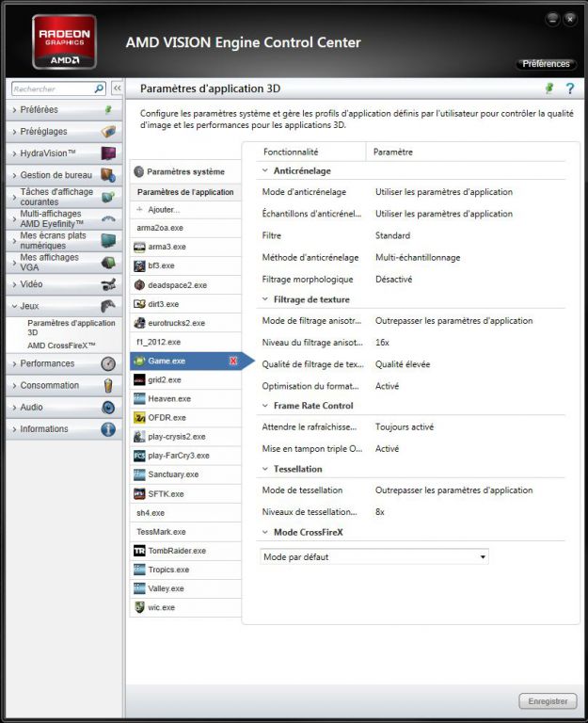The image size is (588, 723).
Task: Click Qualité de filtrage Qualité élevée value
Action: tap(403, 364)
